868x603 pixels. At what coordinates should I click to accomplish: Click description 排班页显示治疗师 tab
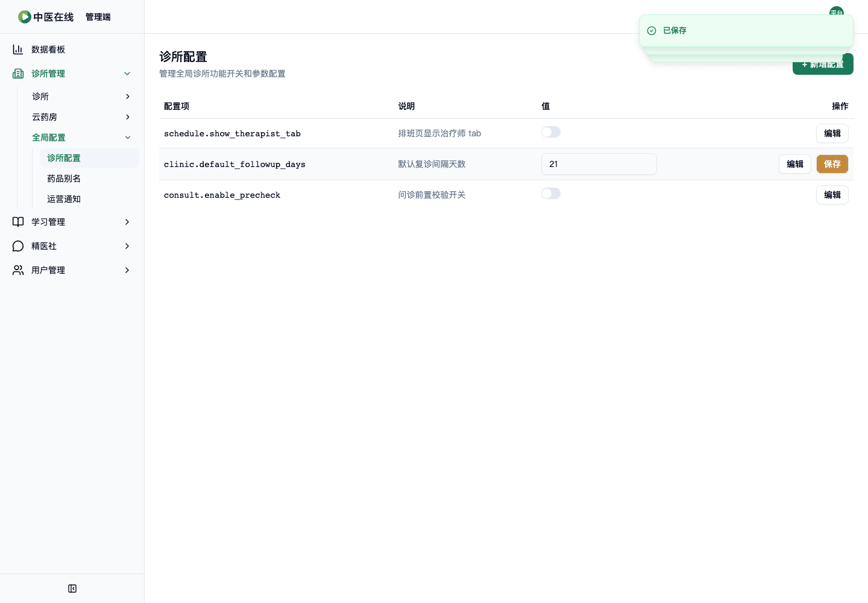439,133
